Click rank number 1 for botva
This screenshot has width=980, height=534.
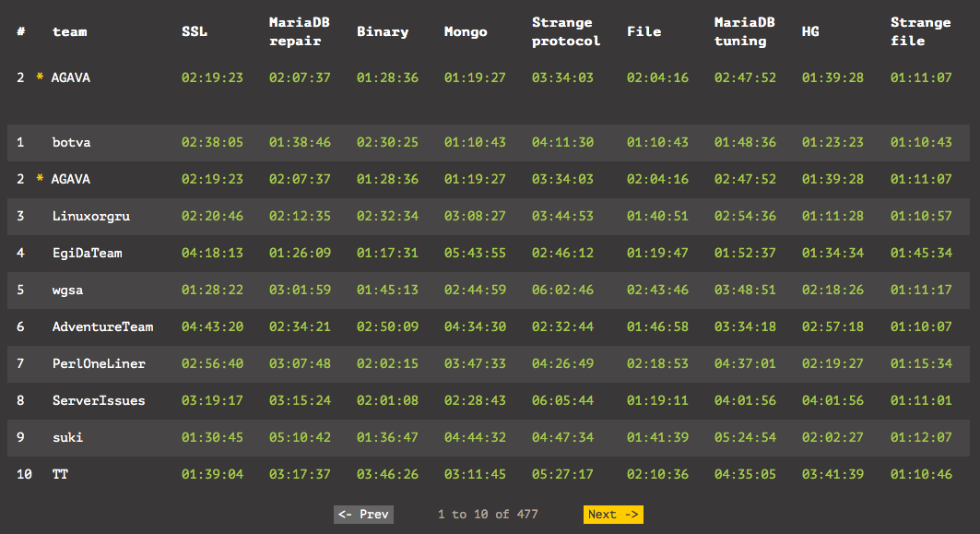(x=20, y=142)
